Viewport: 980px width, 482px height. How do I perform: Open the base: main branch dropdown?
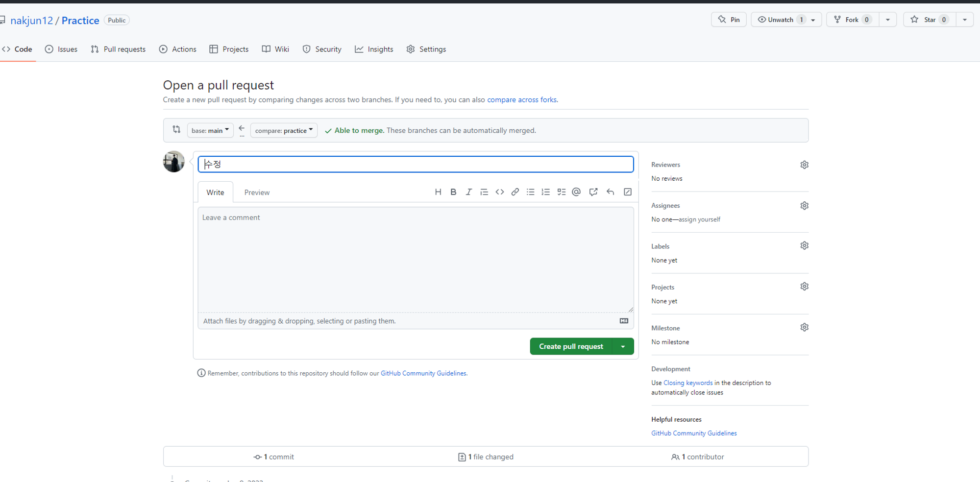210,130
